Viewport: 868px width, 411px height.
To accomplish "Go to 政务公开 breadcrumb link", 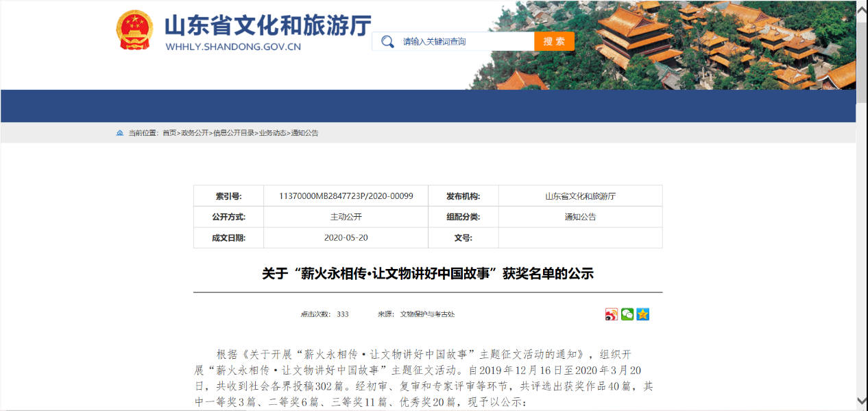I will coord(195,133).
